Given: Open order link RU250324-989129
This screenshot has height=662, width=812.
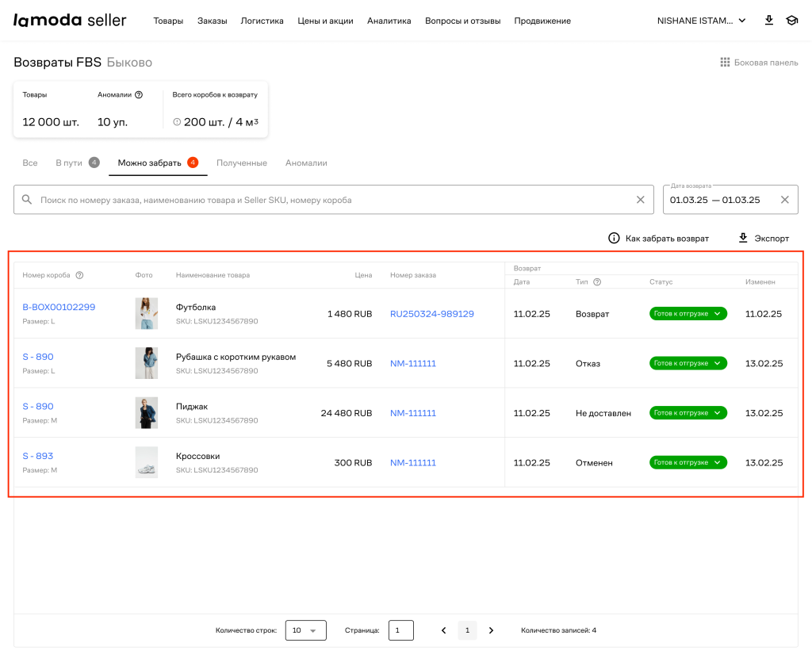Looking at the screenshot, I should coord(431,314).
